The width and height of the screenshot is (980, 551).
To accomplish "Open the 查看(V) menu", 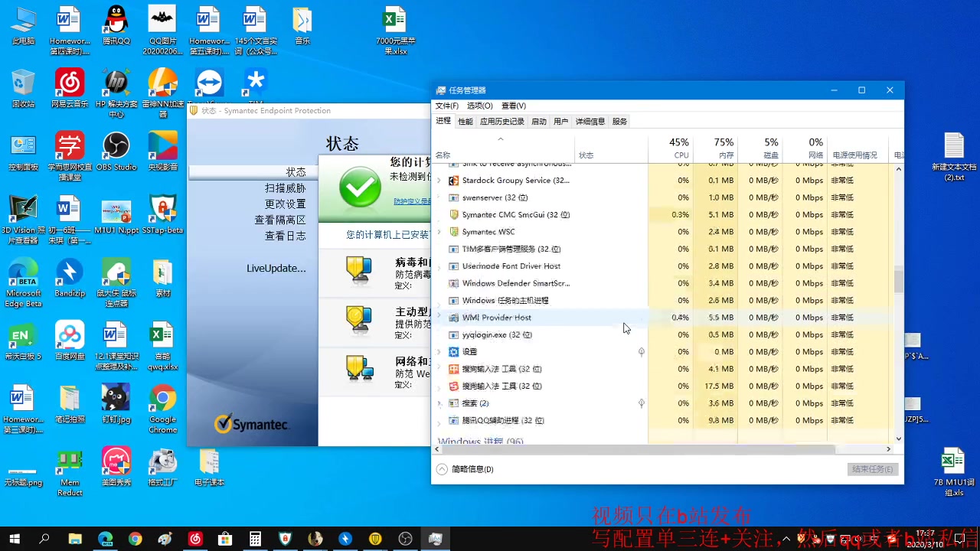I will (x=514, y=106).
